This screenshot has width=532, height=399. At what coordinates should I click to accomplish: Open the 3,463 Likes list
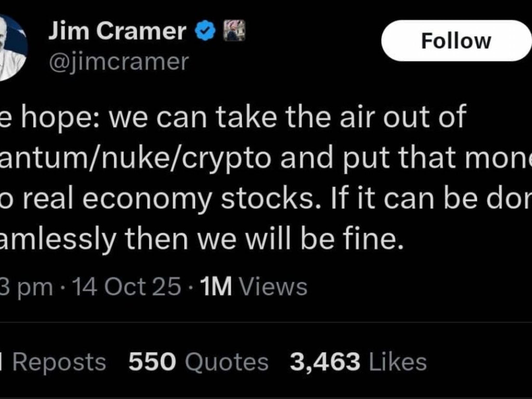click(x=358, y=362)
